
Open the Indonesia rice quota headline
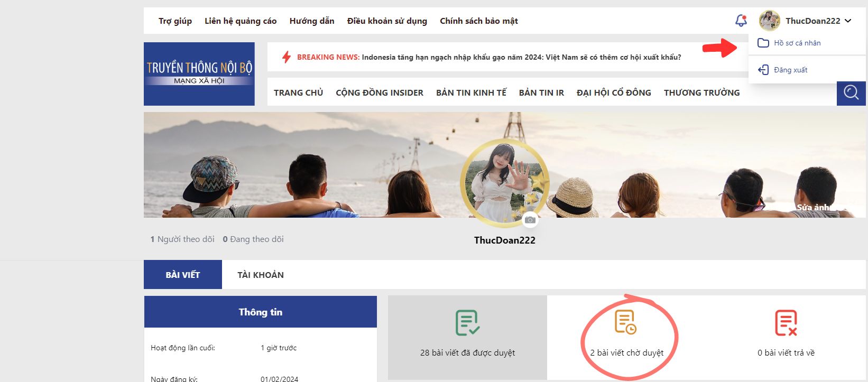pyautogui.click(x=521, y=57)
